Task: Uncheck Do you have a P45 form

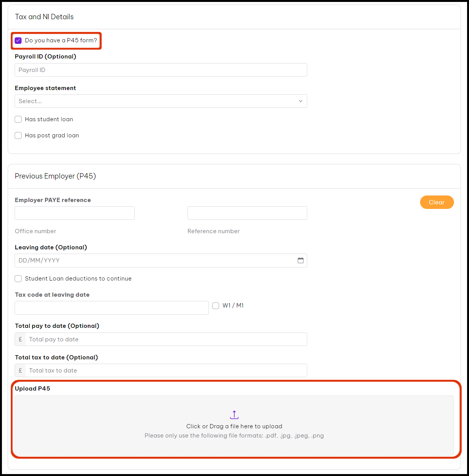Action: click(18, 40)
